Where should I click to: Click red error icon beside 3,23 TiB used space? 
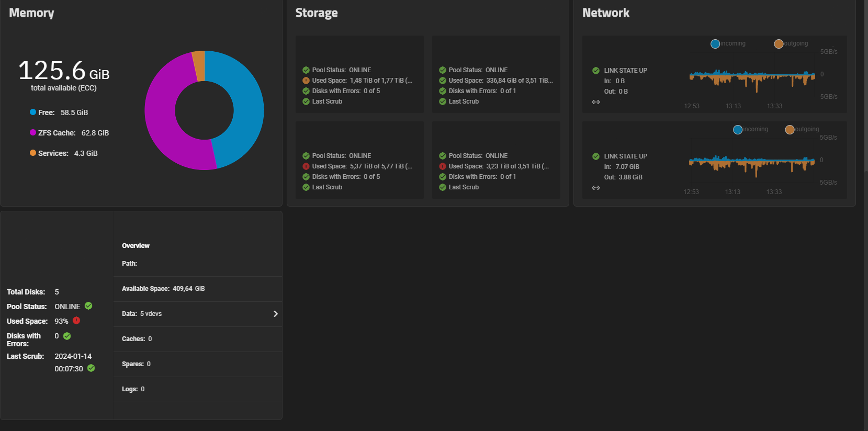pyautogui.click(x=443, y=166)
